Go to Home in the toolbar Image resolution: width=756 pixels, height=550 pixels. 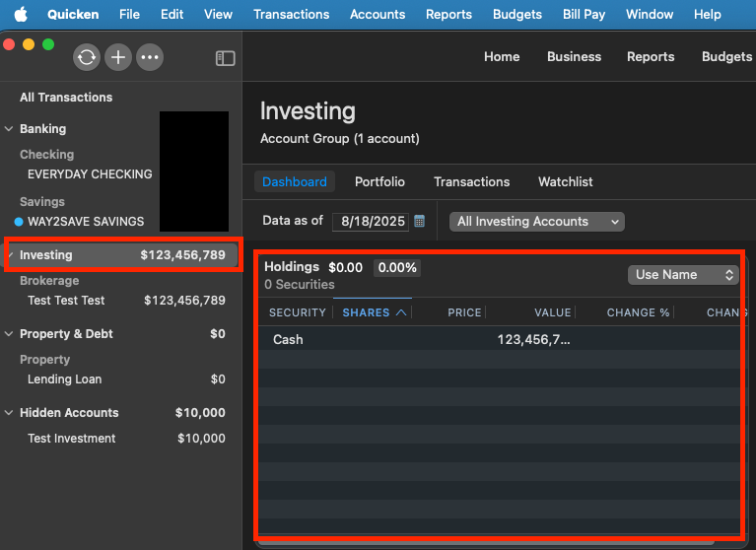click(502, 57)
